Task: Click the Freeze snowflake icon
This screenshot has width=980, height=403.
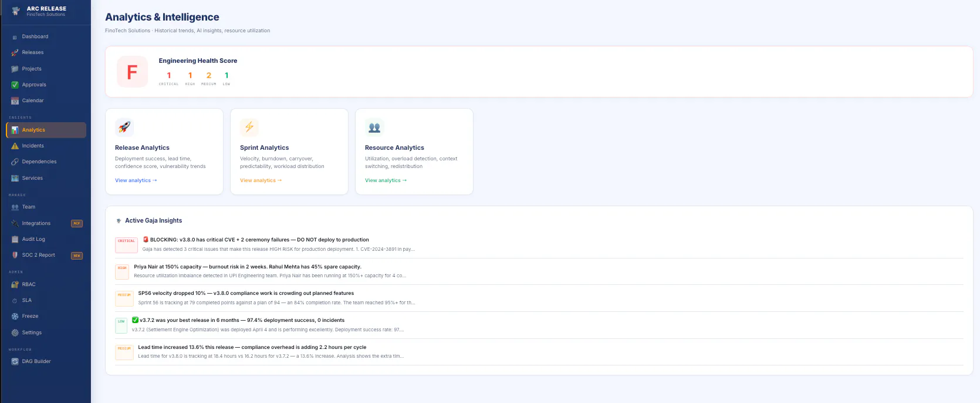Action: (x=15, y=316)
